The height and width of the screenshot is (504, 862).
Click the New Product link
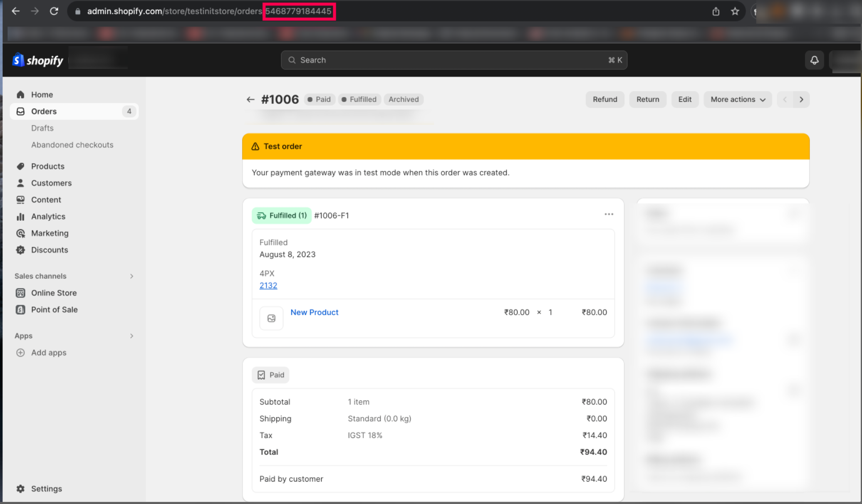tap(314, 312)
